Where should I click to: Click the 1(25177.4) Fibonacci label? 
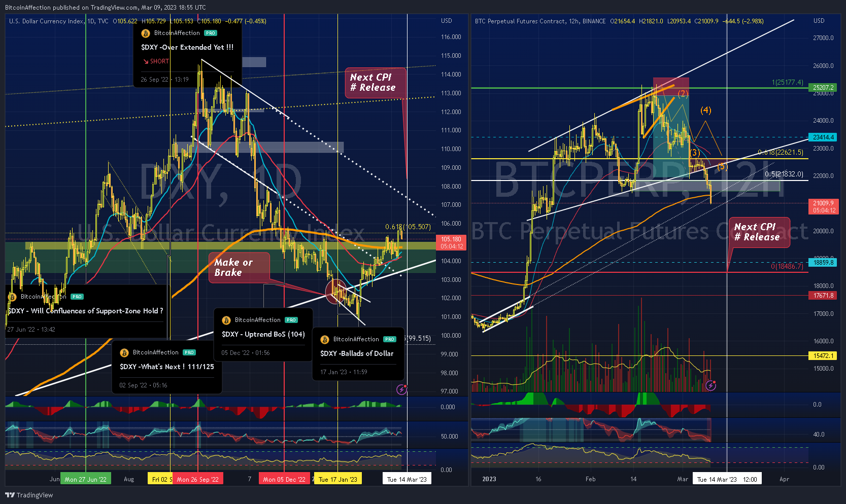click(788, 82)
